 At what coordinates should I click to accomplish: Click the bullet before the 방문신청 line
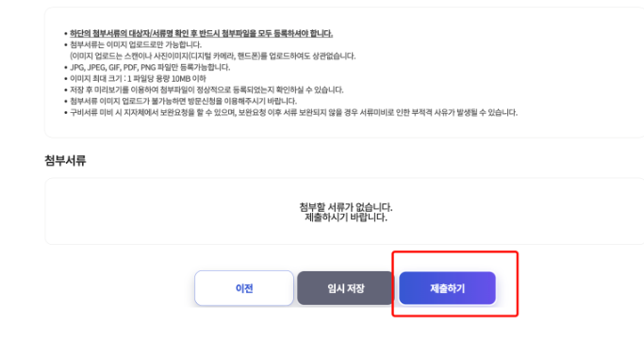tap(66, 102)
